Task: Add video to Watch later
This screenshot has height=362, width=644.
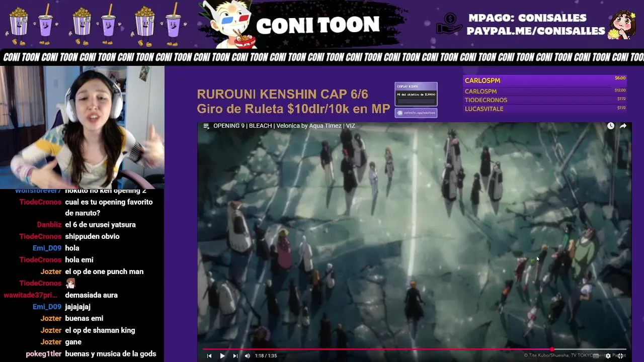Action: pyautogui.click(x=610, y=126)
